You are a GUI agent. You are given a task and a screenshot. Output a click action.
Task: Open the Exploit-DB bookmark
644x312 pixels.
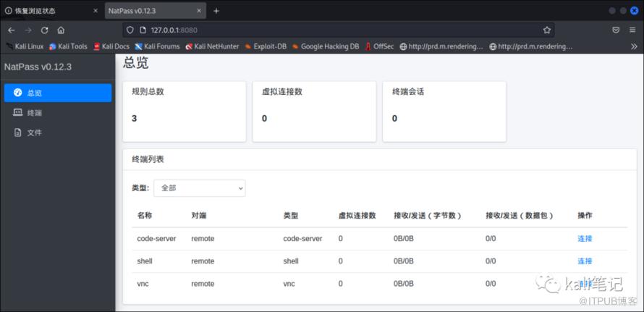click(265, 46)
